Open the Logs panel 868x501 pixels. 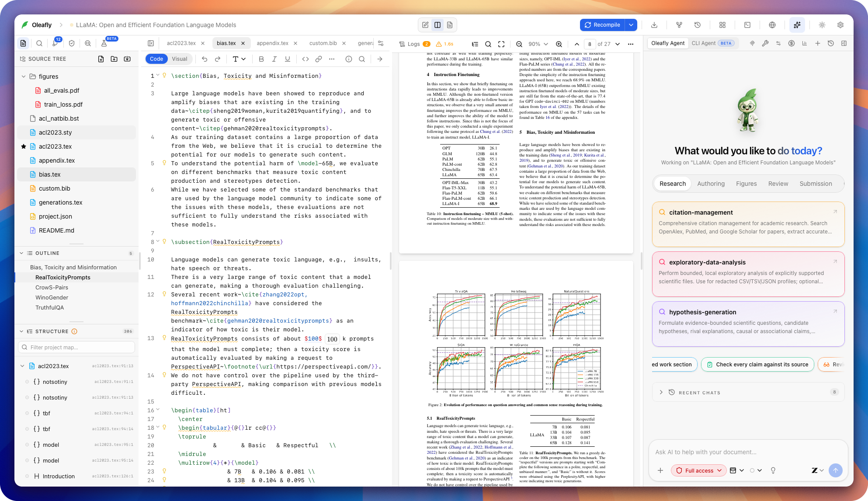click(415, 44)
